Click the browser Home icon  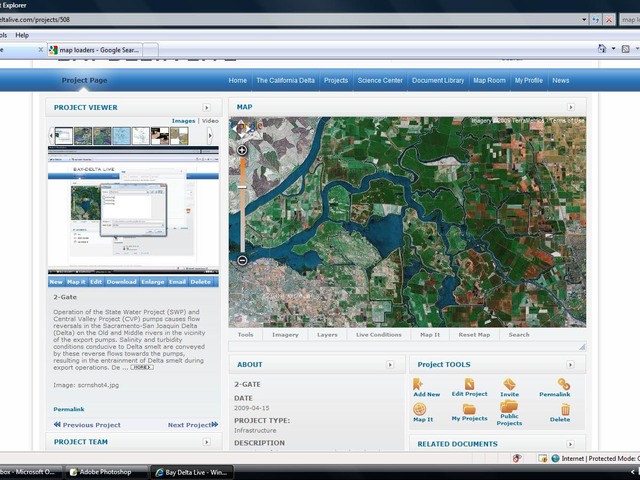click(x=602, y=49)
